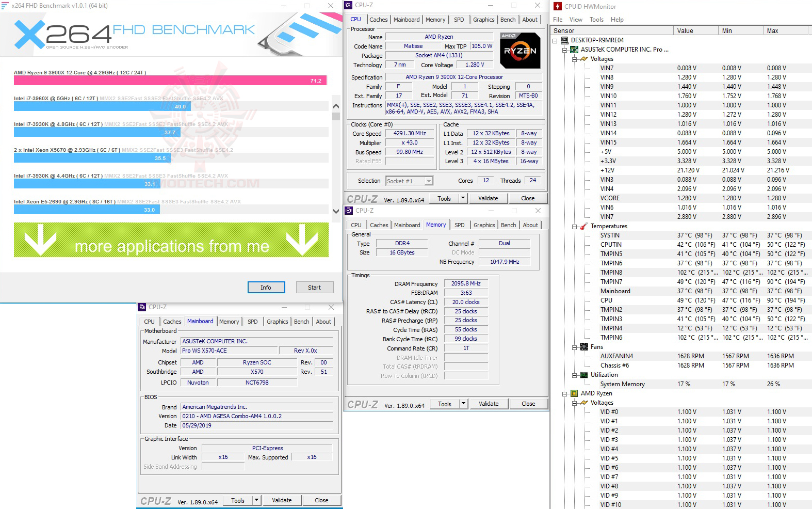The image size is (812, 509).
Task: Open Tools dropdown arrow in CPU-Z CPU window
Action: [x=463, y=198]
